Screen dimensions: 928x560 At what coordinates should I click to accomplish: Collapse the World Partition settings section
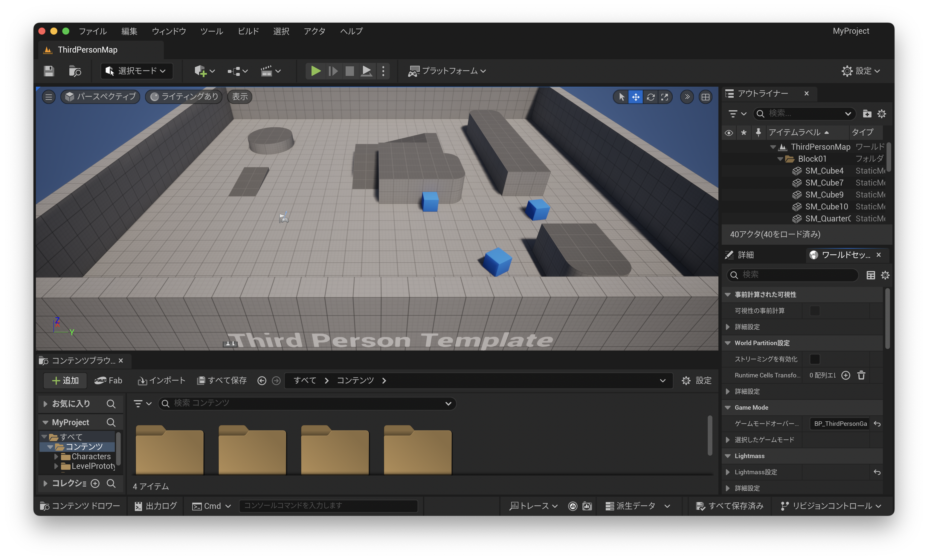point(728,343)
